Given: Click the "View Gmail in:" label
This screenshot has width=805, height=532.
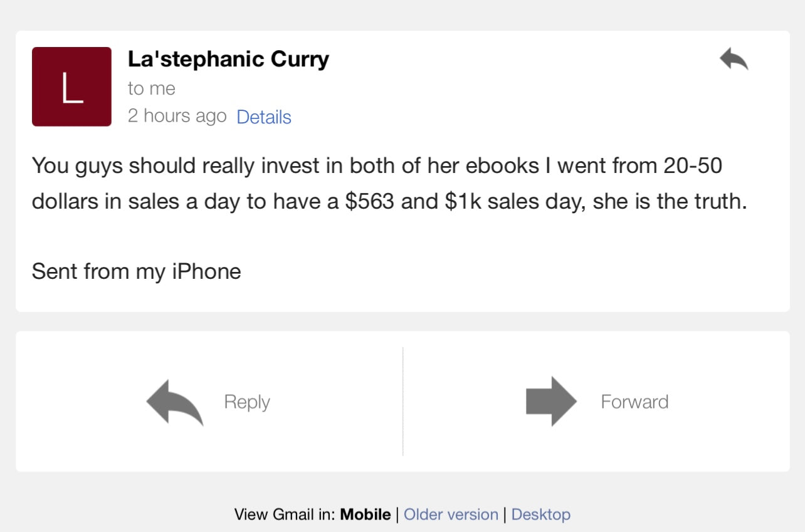Looking at the screenshot, I should coord(285,515).
